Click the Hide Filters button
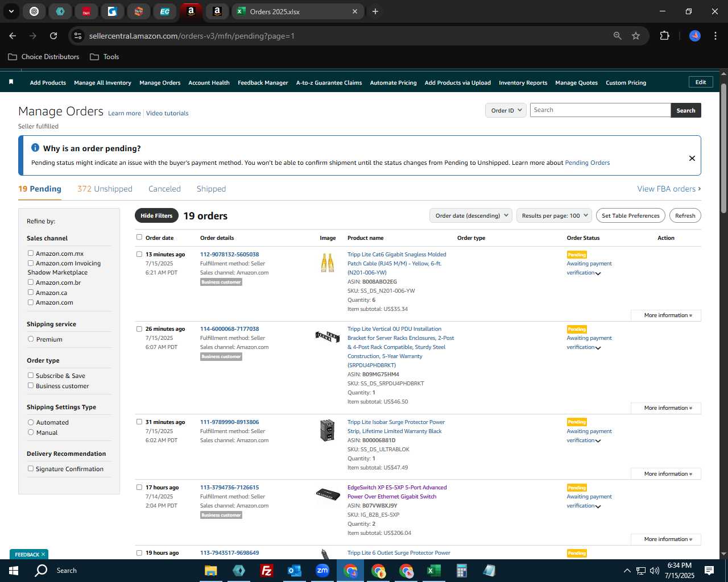This screenshot has width=728, height=582. [156, 215]
